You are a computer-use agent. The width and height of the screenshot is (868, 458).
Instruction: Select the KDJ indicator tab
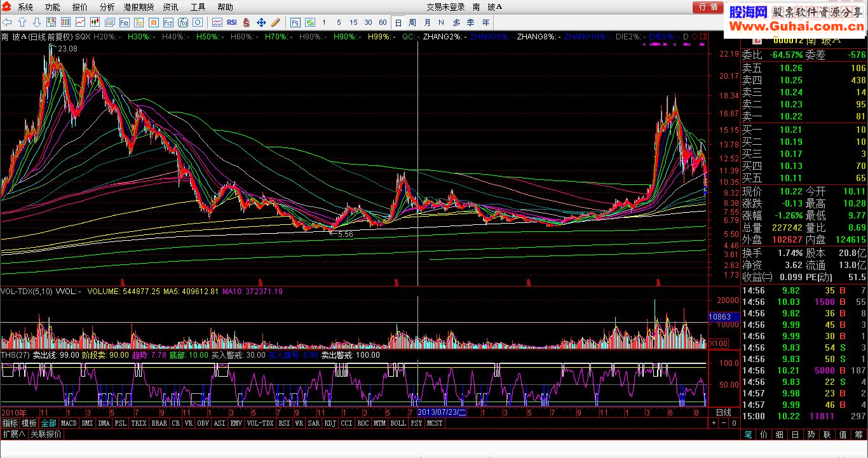click(x=330, y=423)
